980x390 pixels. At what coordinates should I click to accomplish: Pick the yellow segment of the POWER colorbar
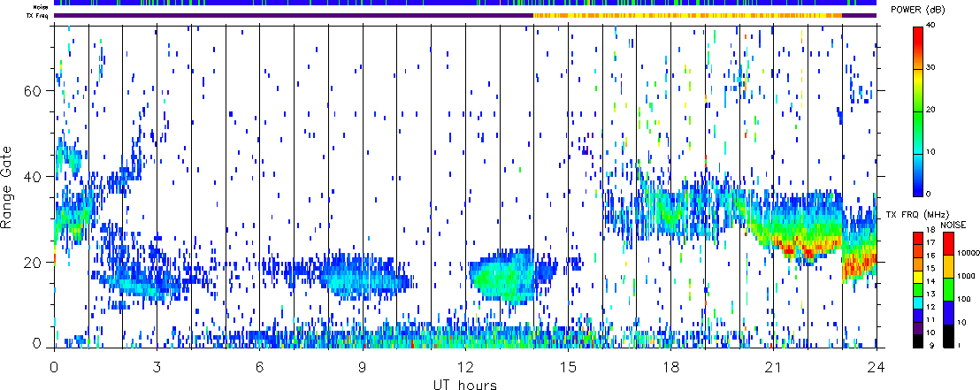918,89
